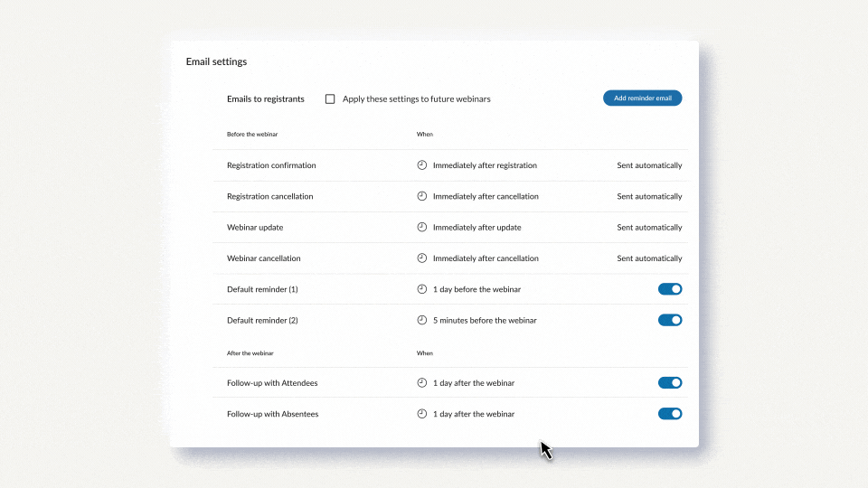This screenshot has height=488, width=868.
Task: Click clock icon for Registration confirmation
Action: pos(421,165)
